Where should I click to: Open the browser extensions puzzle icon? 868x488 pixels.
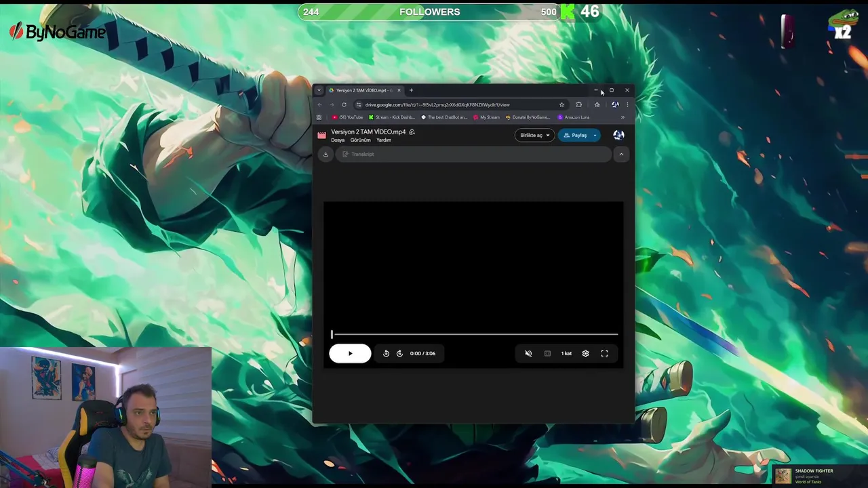[x=578, y=104]
